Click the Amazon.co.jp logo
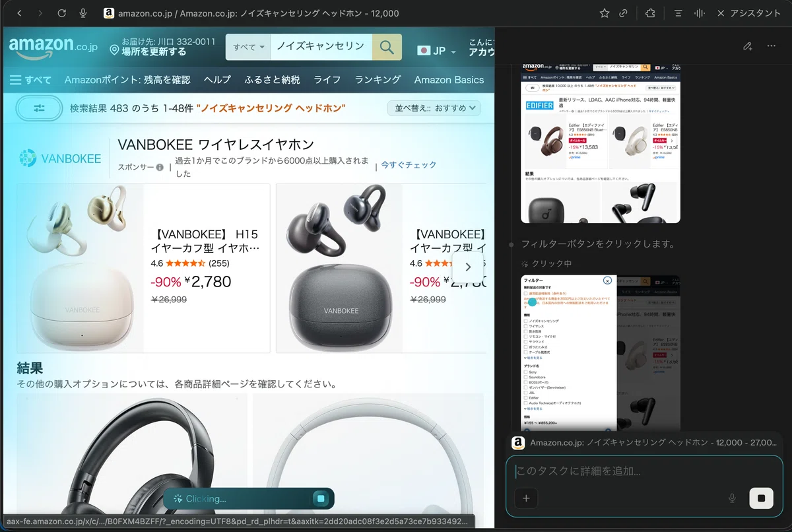792x532 pixels. coord(53,47)
